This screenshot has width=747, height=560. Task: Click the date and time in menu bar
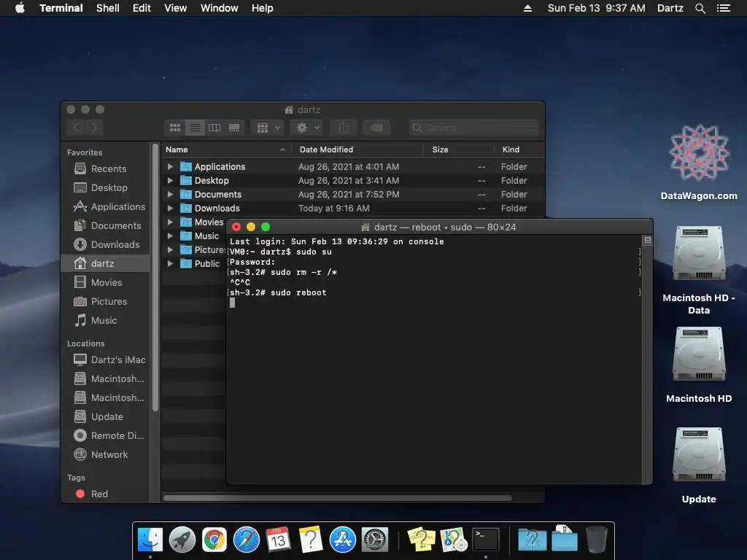click(x=597, y=8)
